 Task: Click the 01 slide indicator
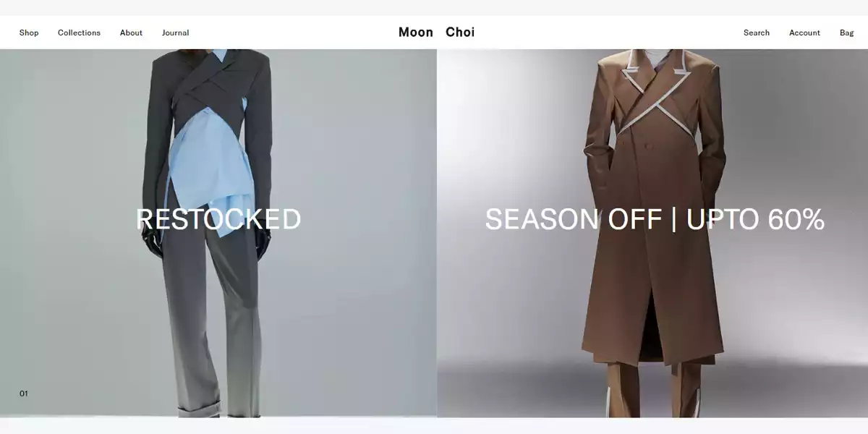click(x=24, y=393)
